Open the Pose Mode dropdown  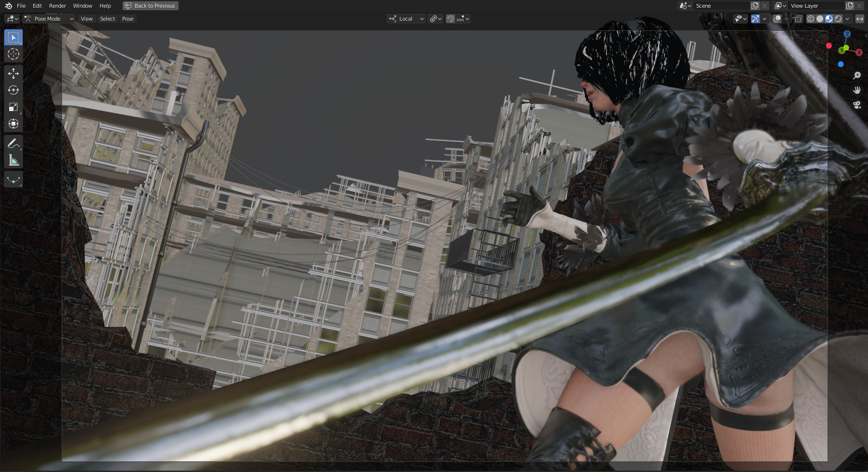click(x=49, y=19)
